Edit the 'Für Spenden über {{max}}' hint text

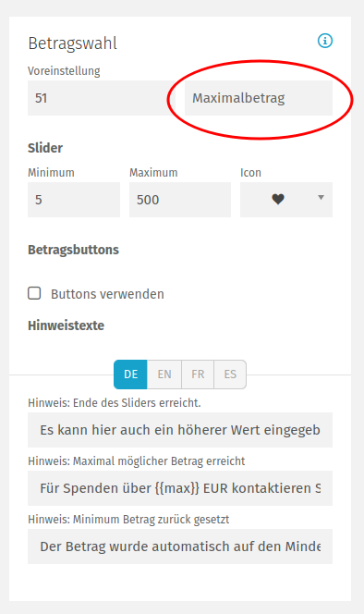pos(180,488)
